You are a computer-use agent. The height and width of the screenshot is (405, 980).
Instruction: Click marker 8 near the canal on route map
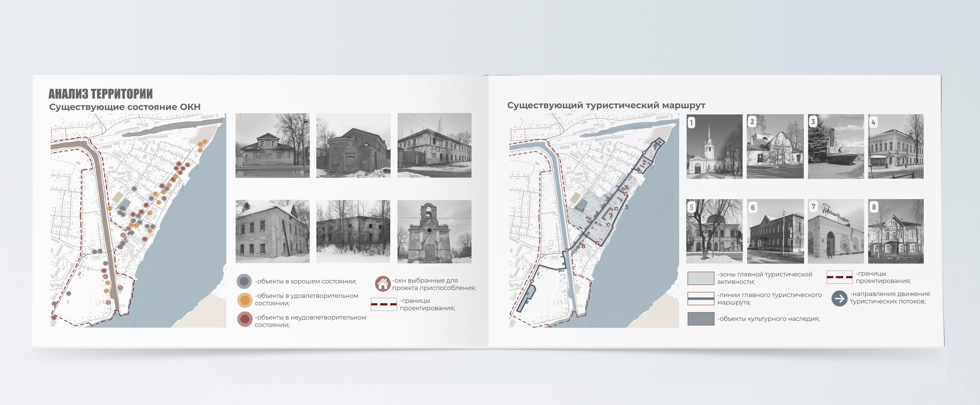click(583, 246)
